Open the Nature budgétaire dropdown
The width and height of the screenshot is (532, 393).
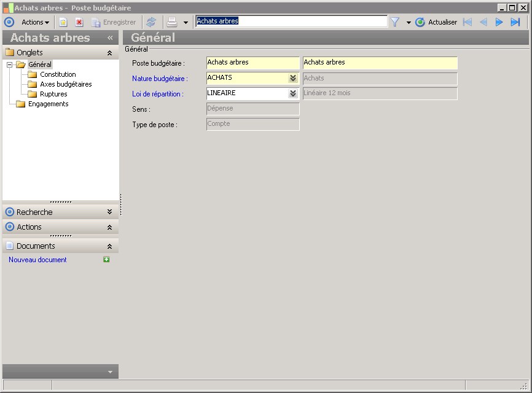[293, 79]
